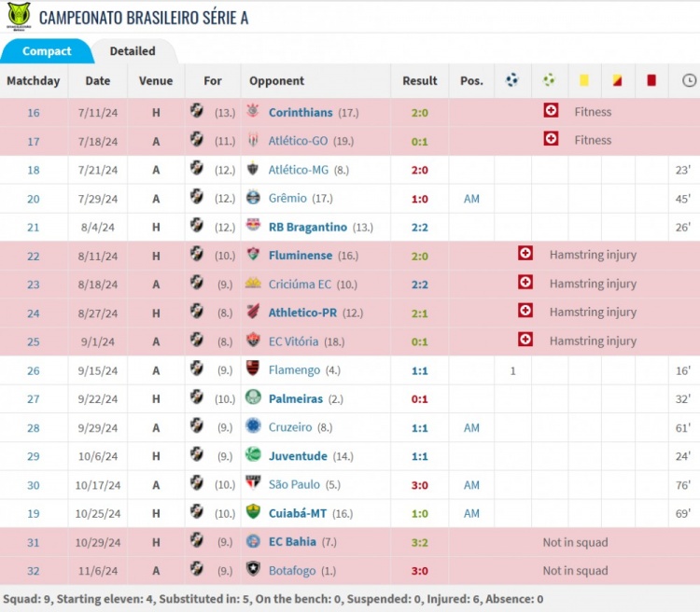Click the Campeonato Brasileiro Série A league logo
Image resolution: width=700 pixels, height=612 pixels.
coord(18,16)
